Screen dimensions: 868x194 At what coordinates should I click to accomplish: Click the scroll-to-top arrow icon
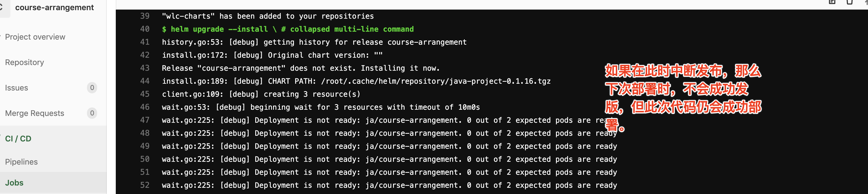click(866, 2)
